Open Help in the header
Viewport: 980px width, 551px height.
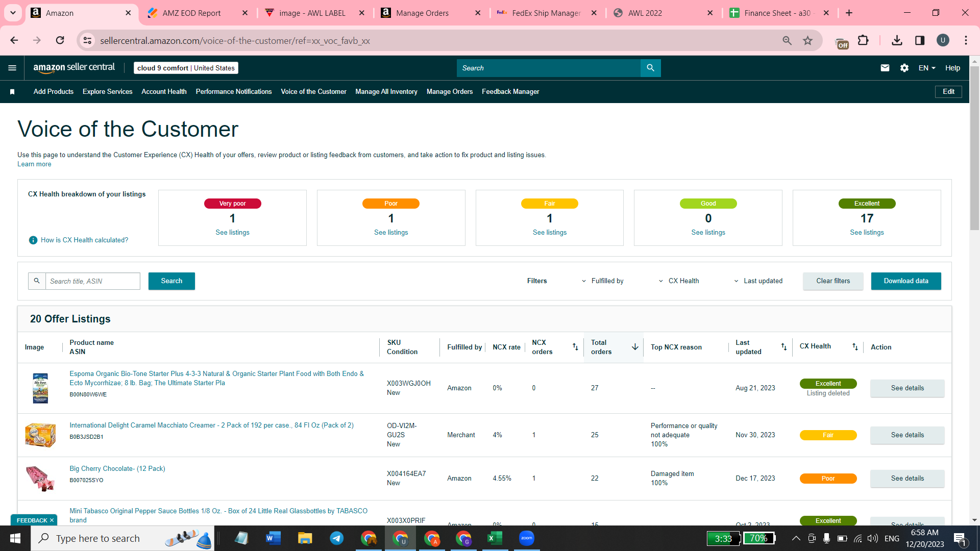952,68
